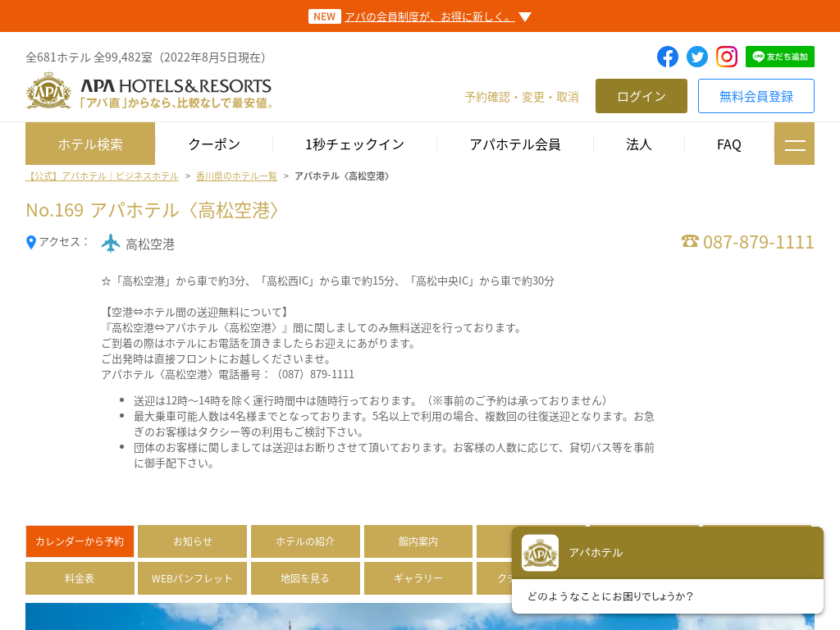The image size is (840, 630).
Task: Click the 無料会員登録 button
Action: (756, 96)
